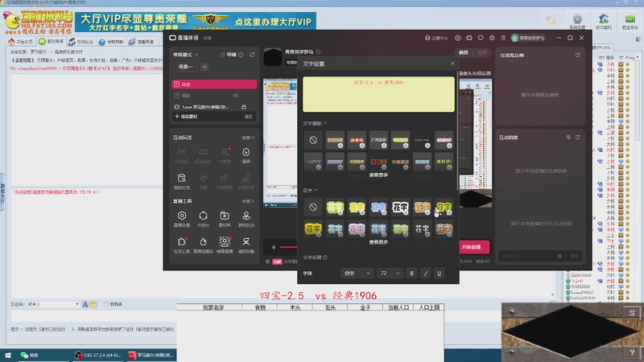Open the flame icon live tool
644x362 pixels.
point(203,245)
